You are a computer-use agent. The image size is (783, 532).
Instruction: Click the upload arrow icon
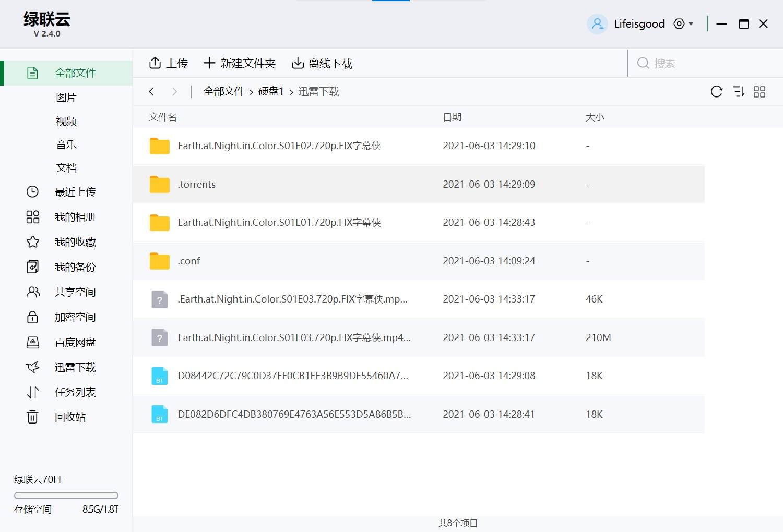pyautogui.click(x=155, y=63)
